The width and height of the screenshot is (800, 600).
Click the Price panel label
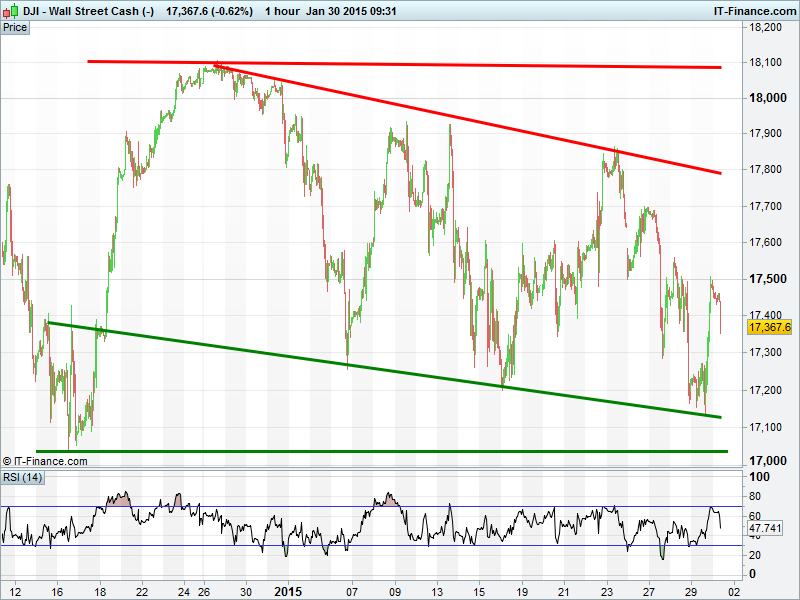pos(15,28)
